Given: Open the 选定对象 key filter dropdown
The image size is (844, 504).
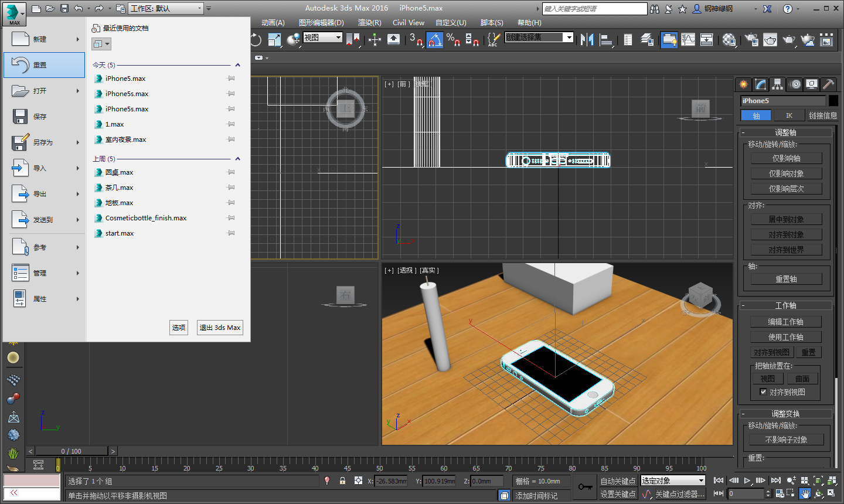Looking at the screenshot, I should tap(673, 481).
